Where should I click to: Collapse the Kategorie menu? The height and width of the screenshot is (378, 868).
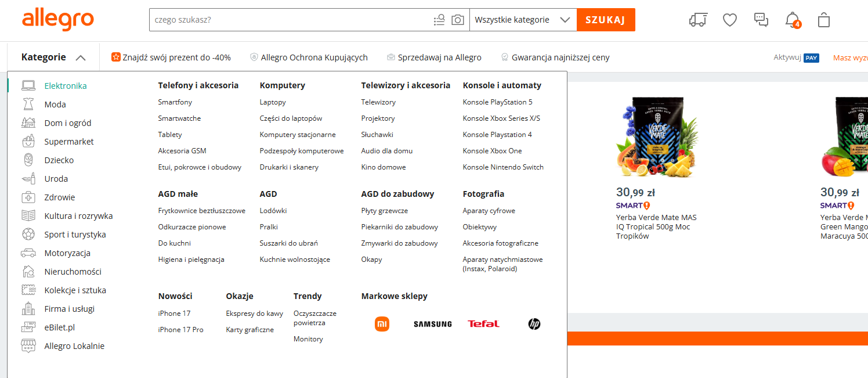(x=53, y=57)
